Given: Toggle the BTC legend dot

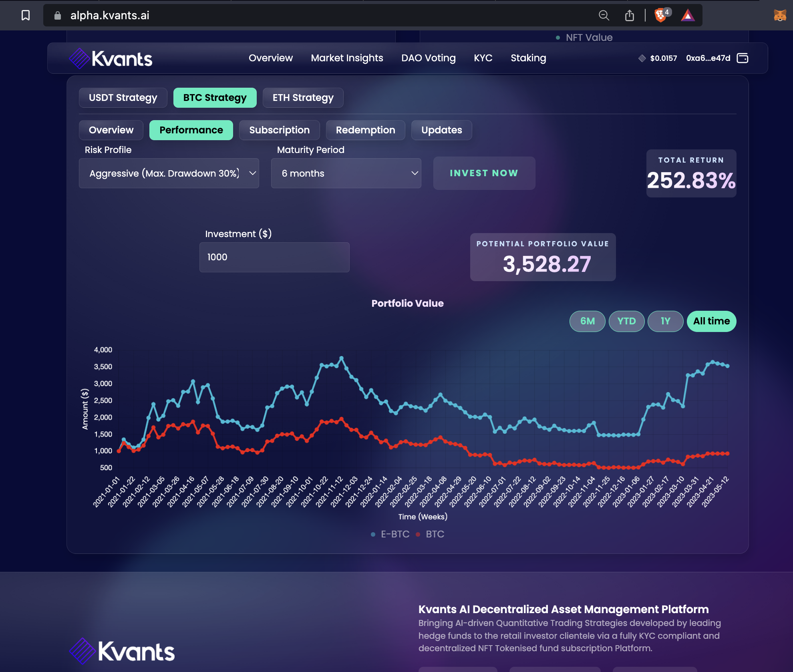Looking at the screenshot, I should (x=418, y=534).
